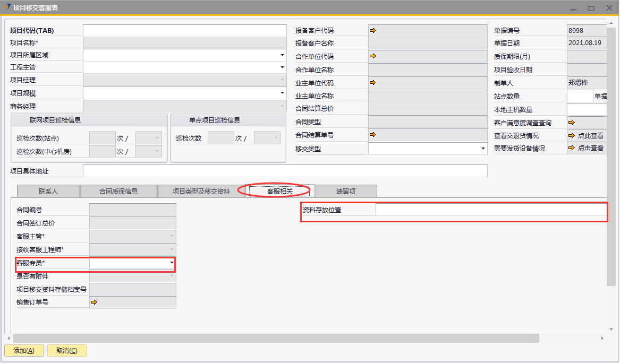Switch to the 联系人 tab
This screenshot has height=364, width=620.
coord(48,191)
